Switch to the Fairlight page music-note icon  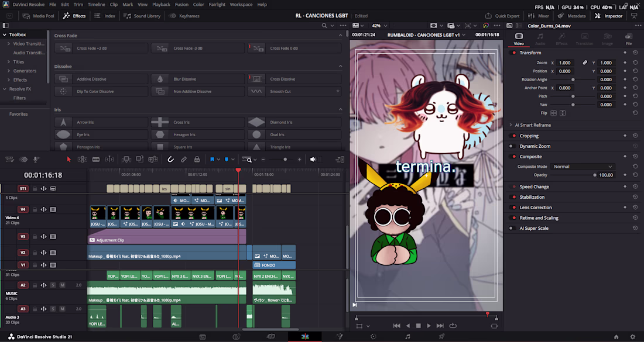point(407,337)
